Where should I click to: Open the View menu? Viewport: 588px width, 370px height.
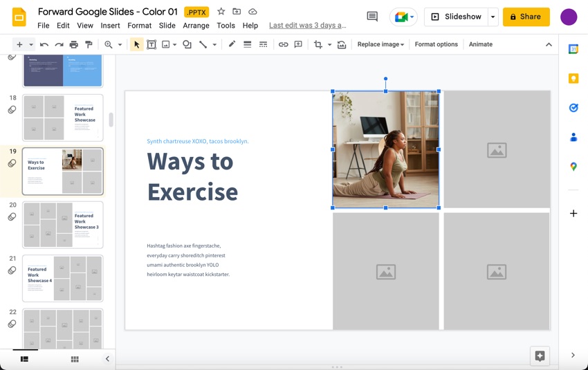click(x=85, y=26)
